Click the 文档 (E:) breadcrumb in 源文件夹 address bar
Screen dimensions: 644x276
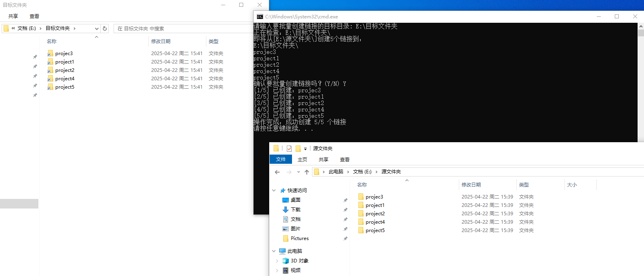362,172
